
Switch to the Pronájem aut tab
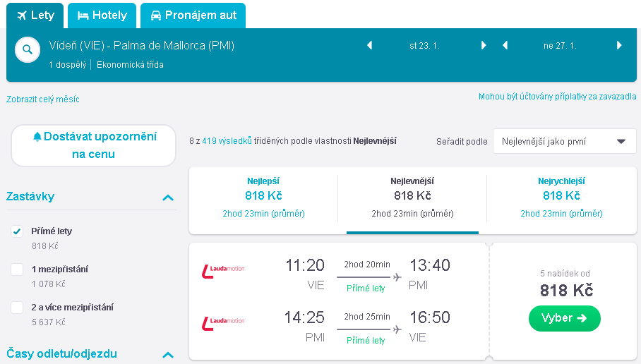pyautogui.click(x=193, y=16)
